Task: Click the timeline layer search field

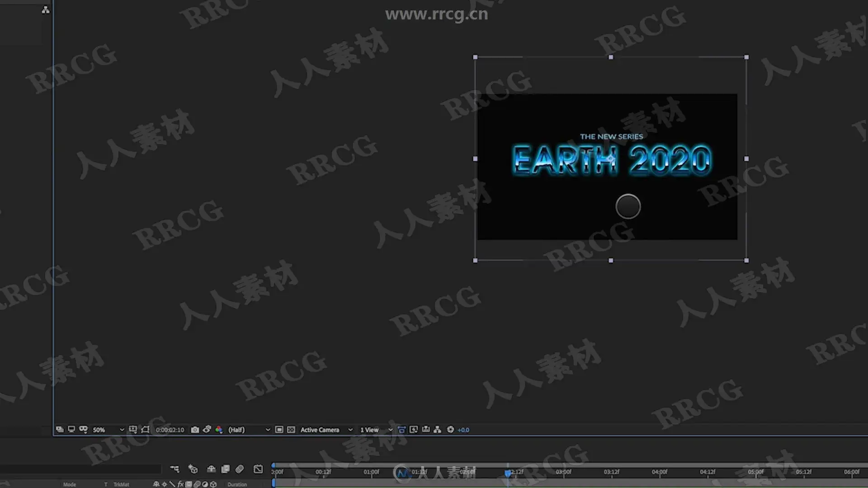Action: tap(80, 469)
